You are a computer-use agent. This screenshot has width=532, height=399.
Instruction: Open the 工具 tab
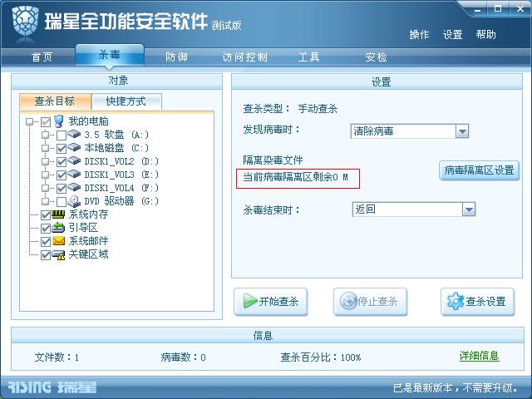click(308, 57)
